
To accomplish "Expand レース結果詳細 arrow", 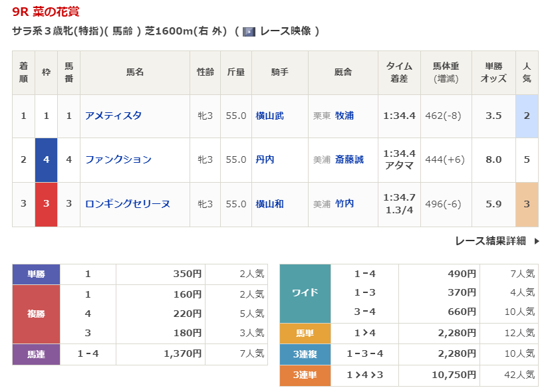I will click(x=536, y=241).
